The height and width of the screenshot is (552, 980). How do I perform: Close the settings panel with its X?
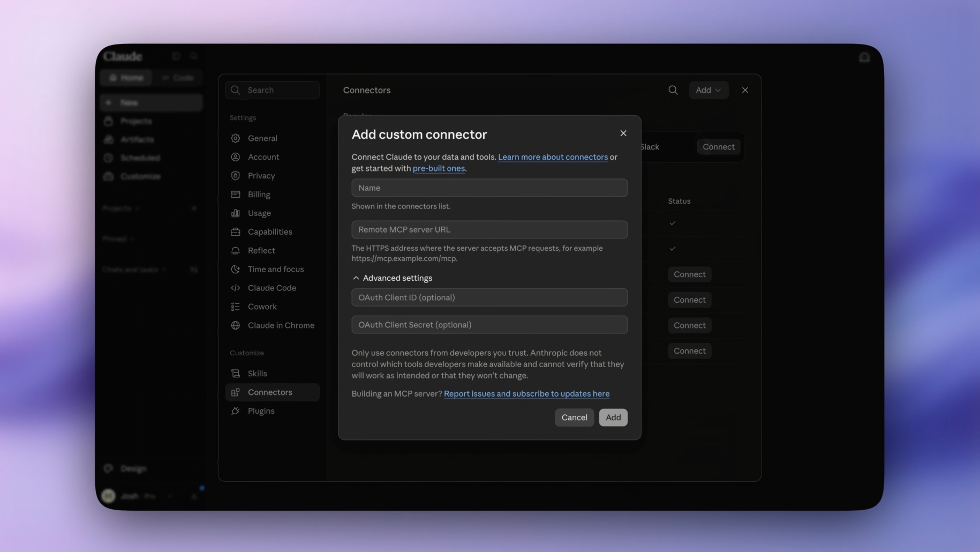click(745, 90)
